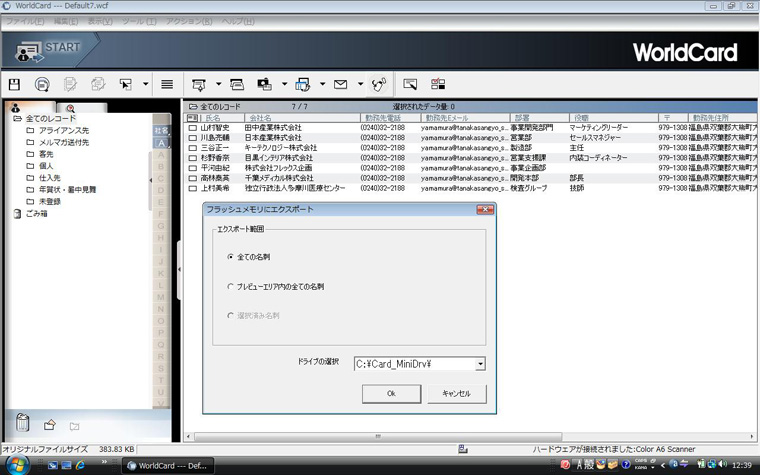Open the Windows Start orb
This screenshot has height=475, width=760.
17,465
